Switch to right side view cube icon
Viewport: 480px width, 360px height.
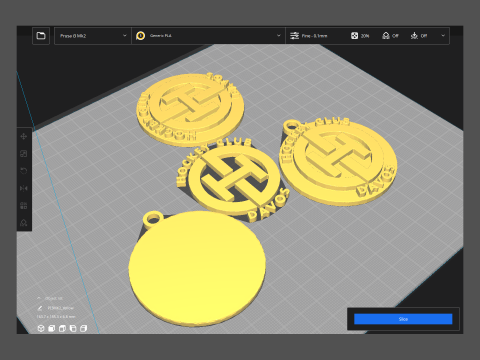click(x=84, y=329)
